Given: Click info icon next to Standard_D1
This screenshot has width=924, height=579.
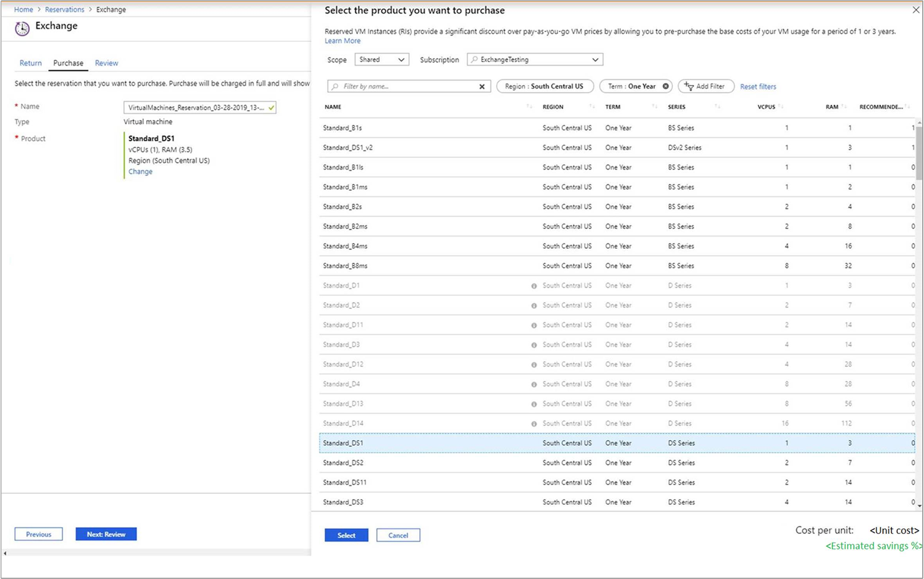Looking at the screenshot, I should [x=534, y=286].
